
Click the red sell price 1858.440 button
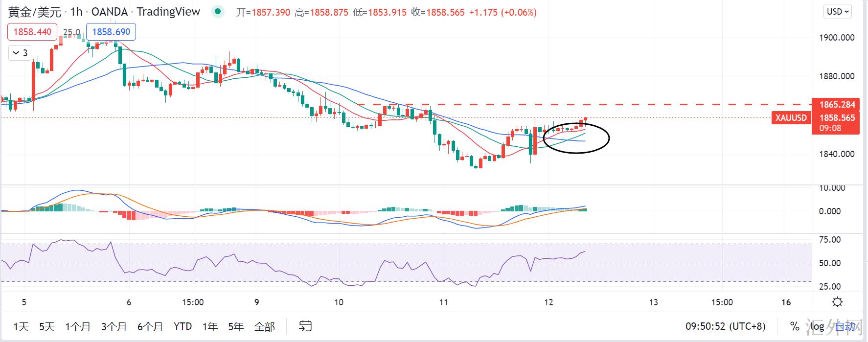pos(32,32)
